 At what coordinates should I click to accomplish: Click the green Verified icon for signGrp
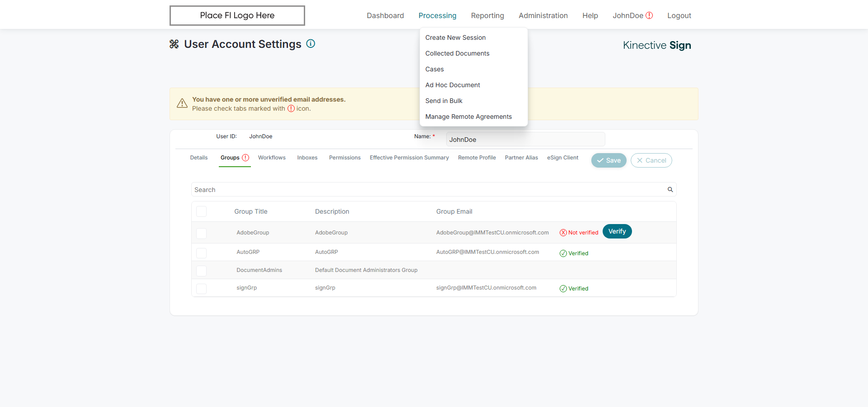point(563,289)
